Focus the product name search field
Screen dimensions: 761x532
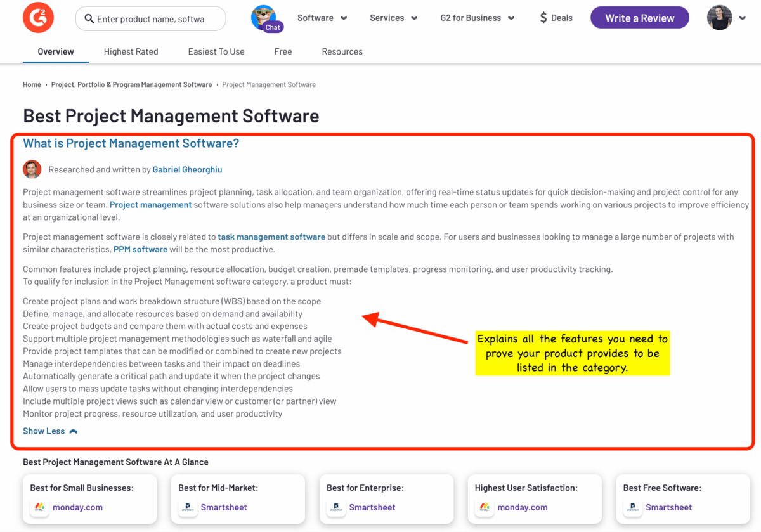pyautogui.click(x=151, y=19)
